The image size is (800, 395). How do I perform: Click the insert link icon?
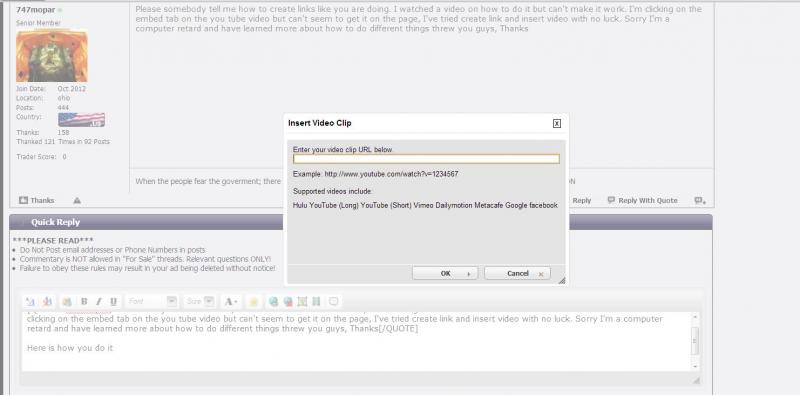[x=273, y=302]
